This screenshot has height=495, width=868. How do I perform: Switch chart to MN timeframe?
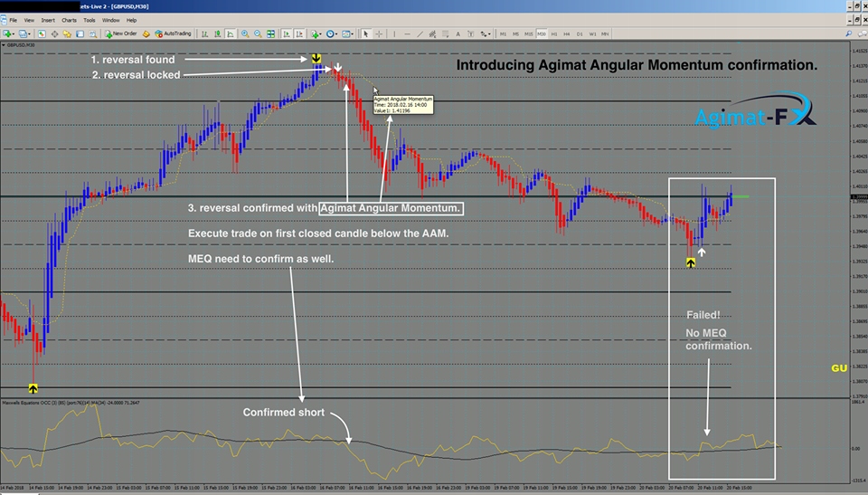(605, 33)
